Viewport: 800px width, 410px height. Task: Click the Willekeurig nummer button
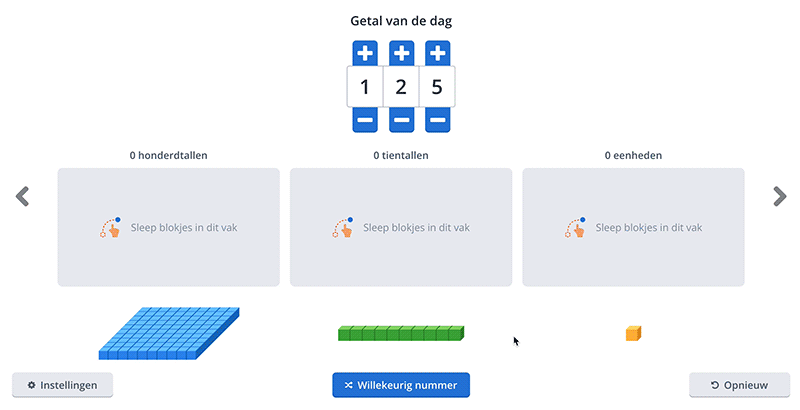pos(401,385)
